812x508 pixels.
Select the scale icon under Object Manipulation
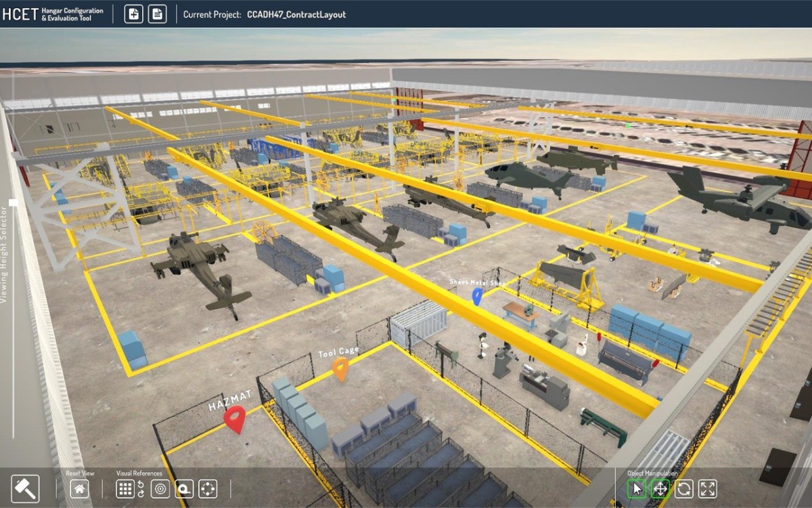(708, 487)
